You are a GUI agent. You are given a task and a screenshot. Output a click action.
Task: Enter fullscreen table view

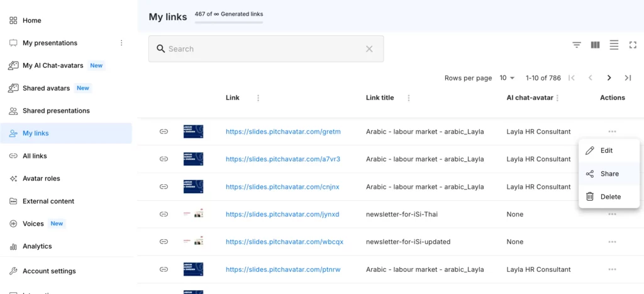[633, 45]
